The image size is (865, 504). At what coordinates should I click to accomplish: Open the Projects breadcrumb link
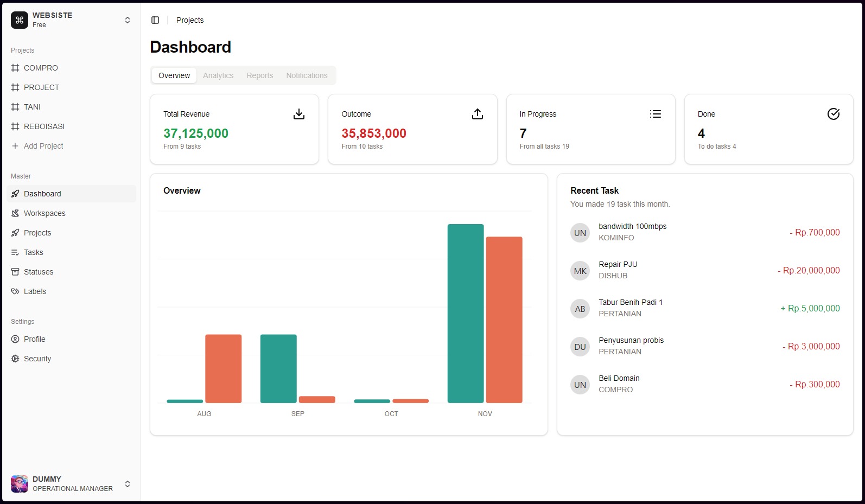click(190, 20)
